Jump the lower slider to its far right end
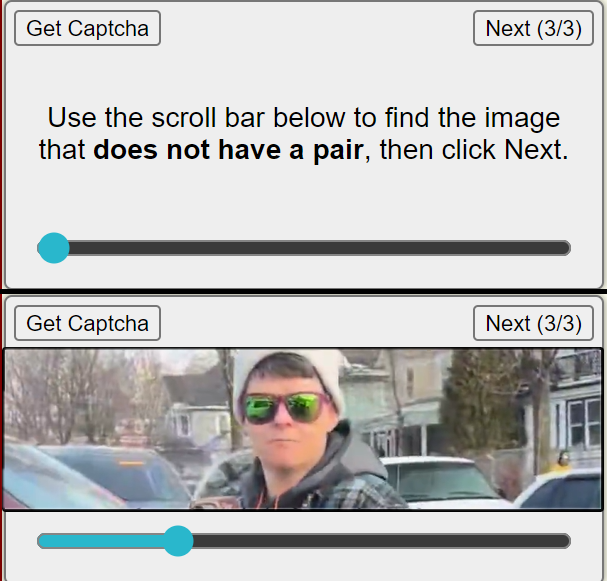The image size is (607, 581). point(566,541)
